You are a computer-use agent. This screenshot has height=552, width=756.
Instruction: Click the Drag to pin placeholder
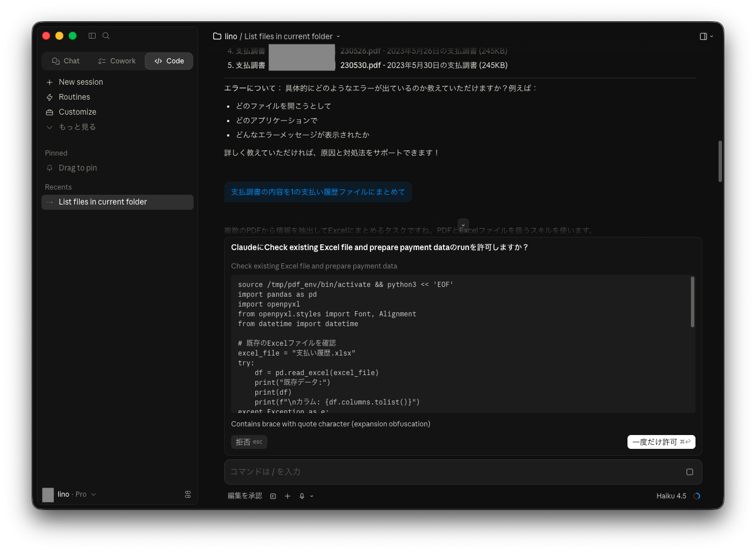tap(118, 168)
